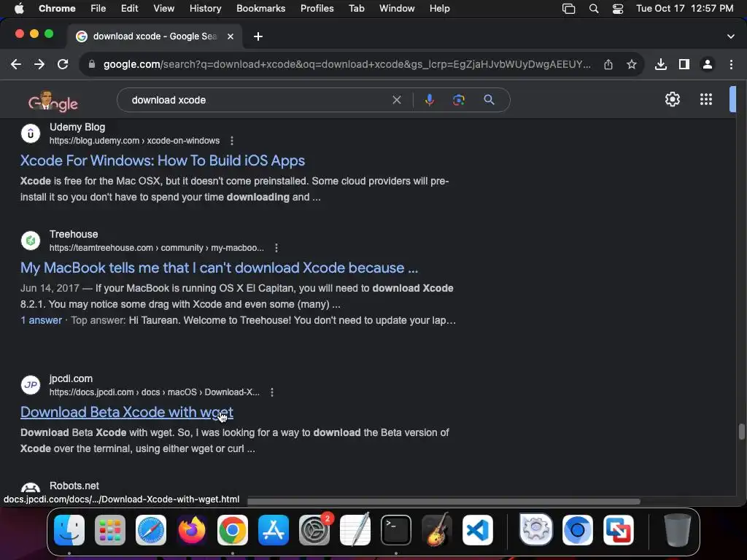
Task: Click the vertical page scrollbar thumb
Action: pos(741,432)
